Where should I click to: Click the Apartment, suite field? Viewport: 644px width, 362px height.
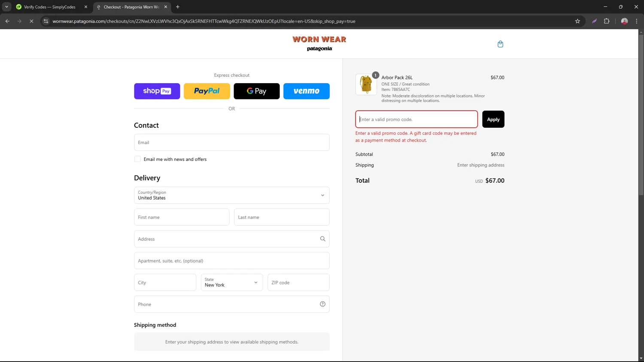click(232, 261)
